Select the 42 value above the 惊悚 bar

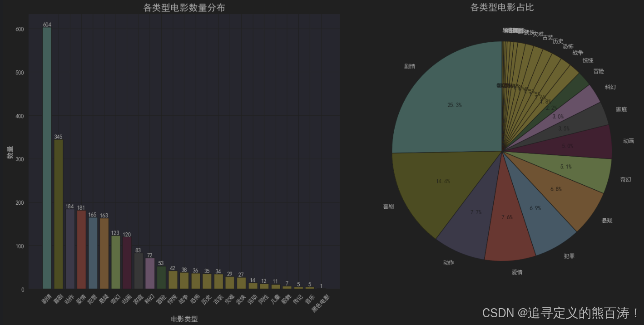pyautogui.click(x=173, y=268)
